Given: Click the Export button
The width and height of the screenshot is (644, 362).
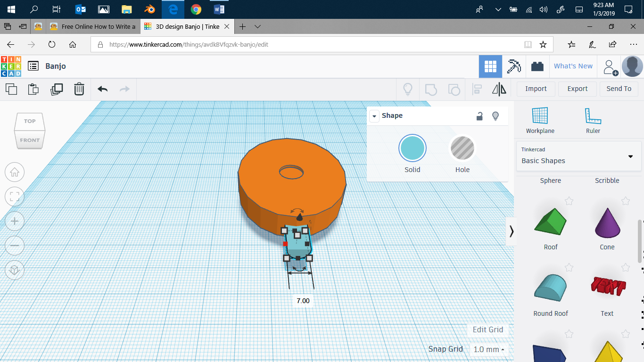Looking at the screenshot, I should click(x=578, y=89).
